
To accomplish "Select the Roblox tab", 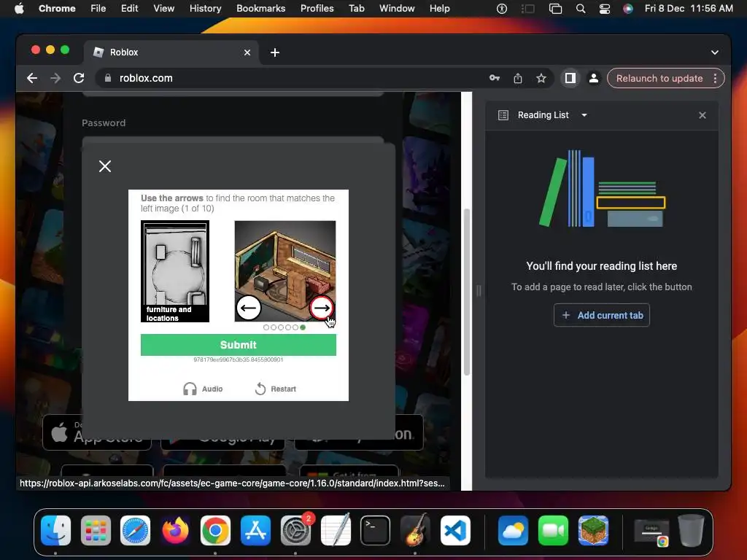I will coord(171,52).
